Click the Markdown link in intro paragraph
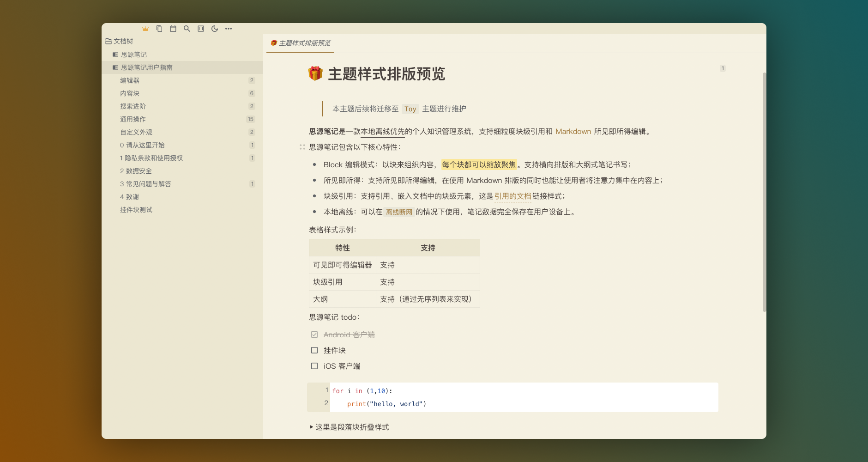Image resolution: width=868 pixels, height=462 pixels. (x=573, y=132)
